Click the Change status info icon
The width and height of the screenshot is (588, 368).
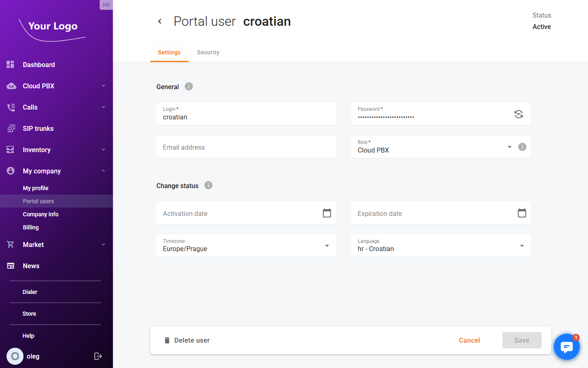point(208,185)
